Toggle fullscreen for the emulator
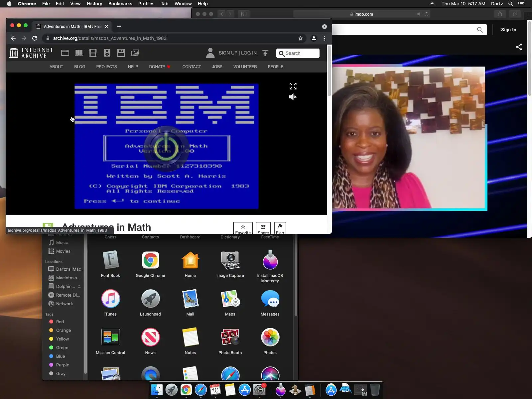Viewport: 532px width, 399px height. [293, 86]
